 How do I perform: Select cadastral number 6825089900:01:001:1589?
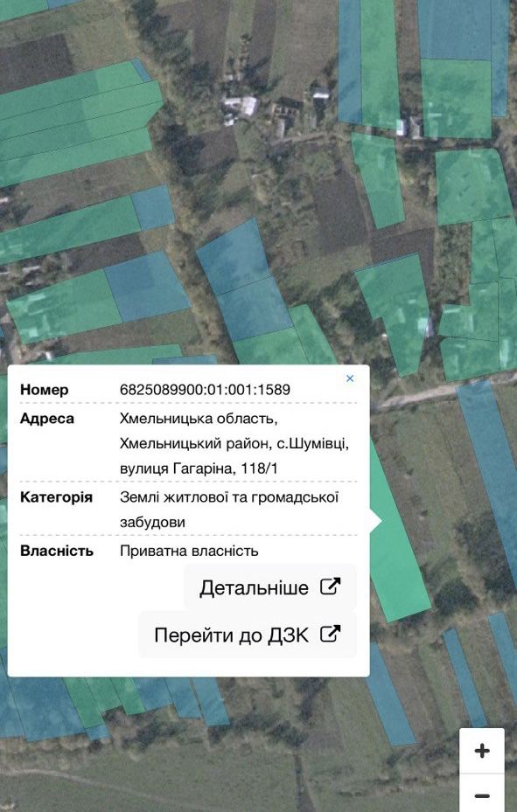[205, 390]
